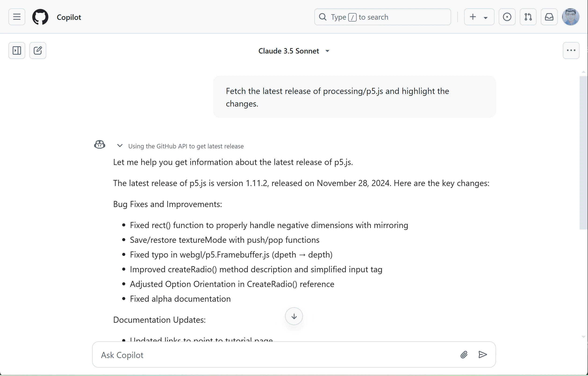Viewport: 588px width, 376px height.
Task: Collapse the GitHub API tool call details
Action: click(x=120, y=146)
